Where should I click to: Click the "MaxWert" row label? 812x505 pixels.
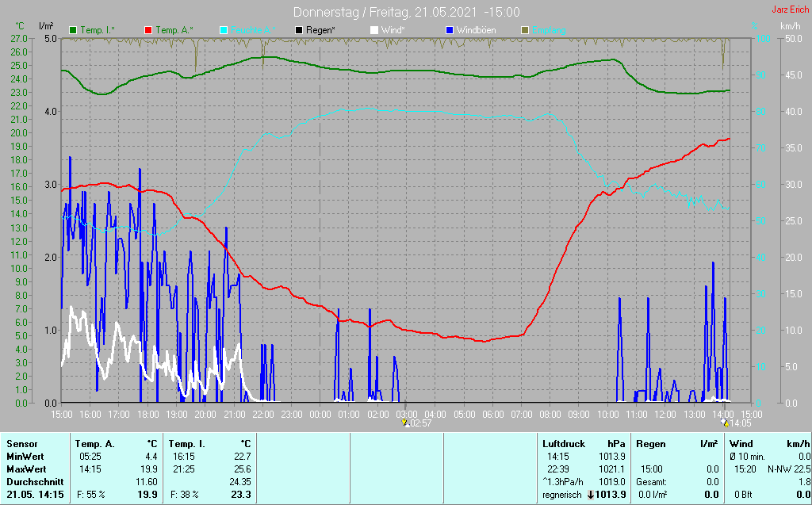pos(26,469)
